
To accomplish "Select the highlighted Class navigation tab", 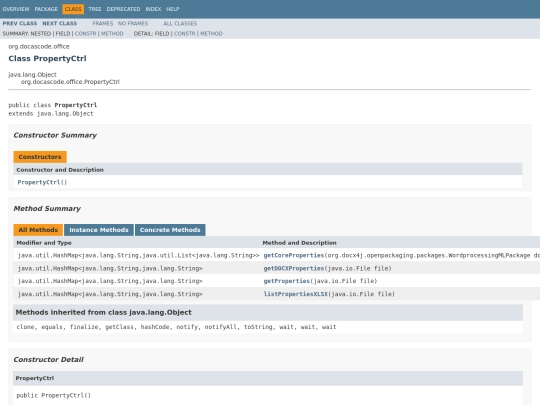I will coord(73,9).
